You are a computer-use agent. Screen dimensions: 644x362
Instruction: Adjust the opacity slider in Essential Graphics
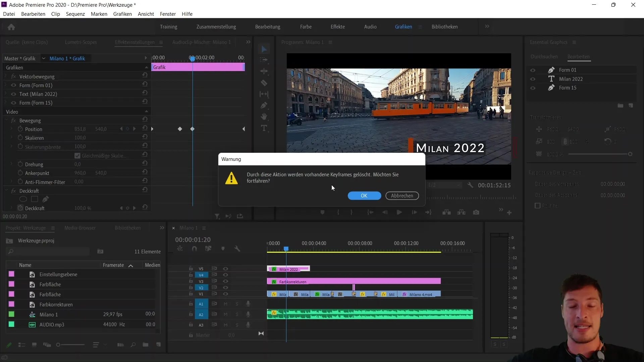(x=630, y=154)
